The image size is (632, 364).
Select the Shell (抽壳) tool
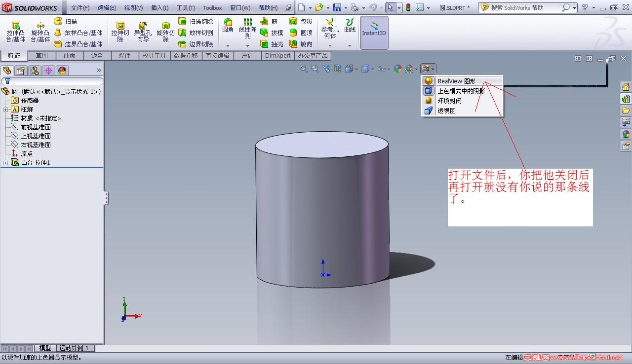pos(272,44)
